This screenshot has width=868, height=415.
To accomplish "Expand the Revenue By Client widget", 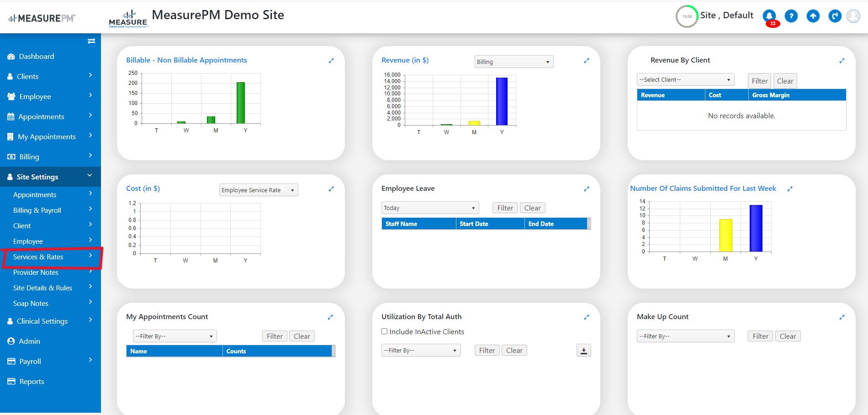I will [x=842, y=60].
